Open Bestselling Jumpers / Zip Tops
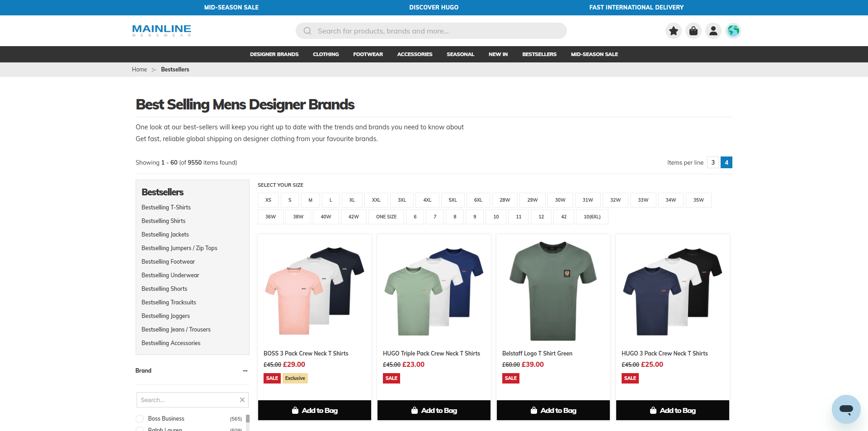 (x=179, y=248)
